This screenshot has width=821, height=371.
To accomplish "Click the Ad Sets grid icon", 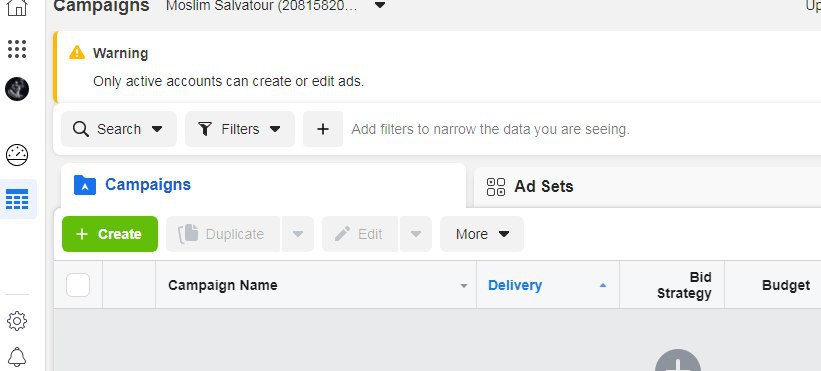I will [x=496, y=187].
